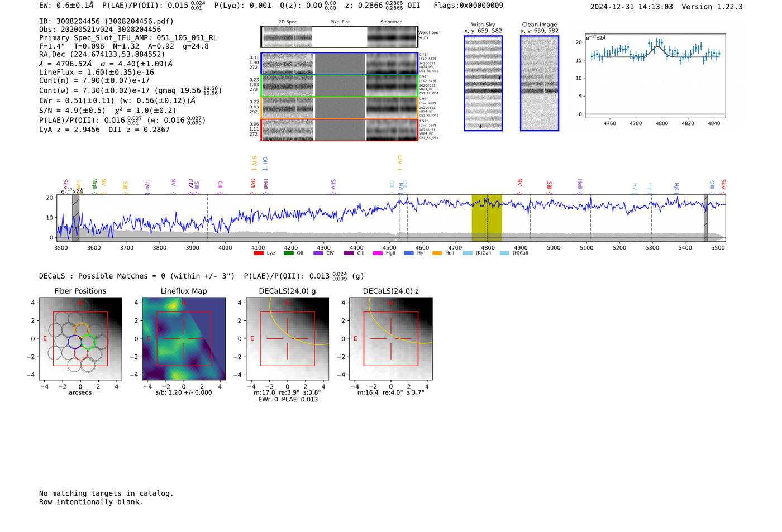This screenshot has width=782, height=532.
Task: Click the With Sky cutout image
Action: [483, 83]
